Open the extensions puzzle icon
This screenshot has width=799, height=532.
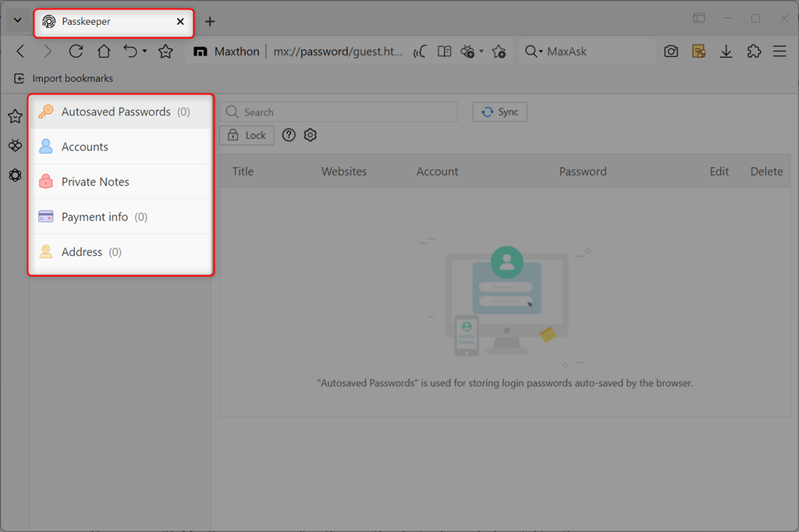pyautogui.click(x=754, y=51)
